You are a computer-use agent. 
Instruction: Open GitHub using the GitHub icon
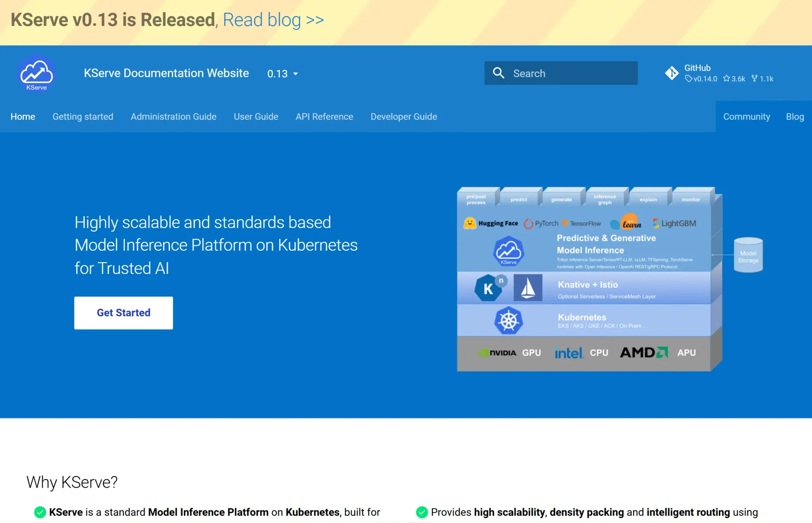click(672, 72)
